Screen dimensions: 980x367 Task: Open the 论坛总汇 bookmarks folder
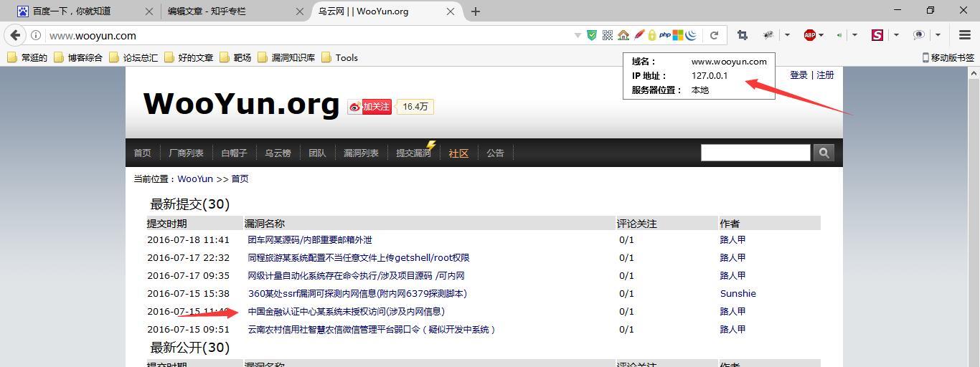[133, 57]
